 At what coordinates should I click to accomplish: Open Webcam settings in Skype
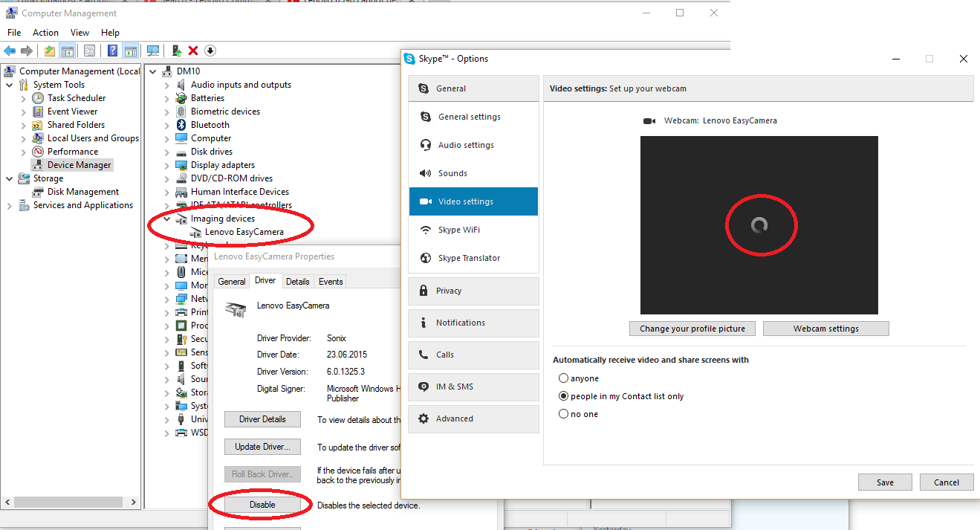click(825, 329)
